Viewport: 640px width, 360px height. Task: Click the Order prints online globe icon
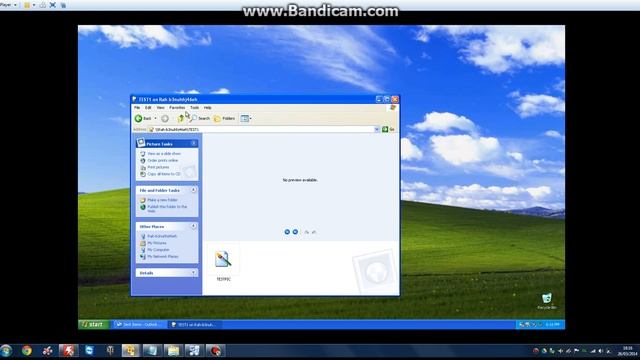143,160
